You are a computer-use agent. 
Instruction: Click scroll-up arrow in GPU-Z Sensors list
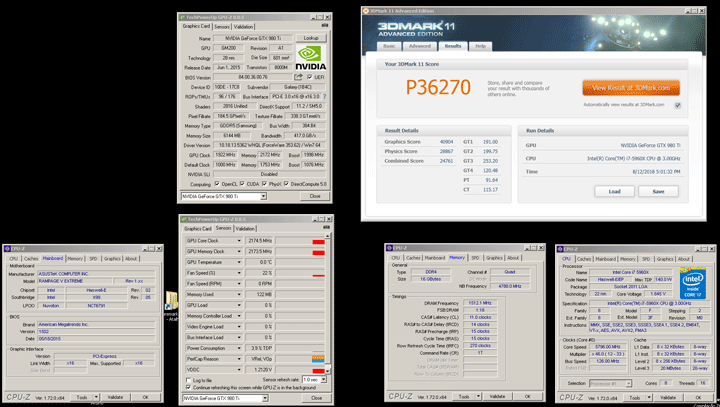point(327,238)
